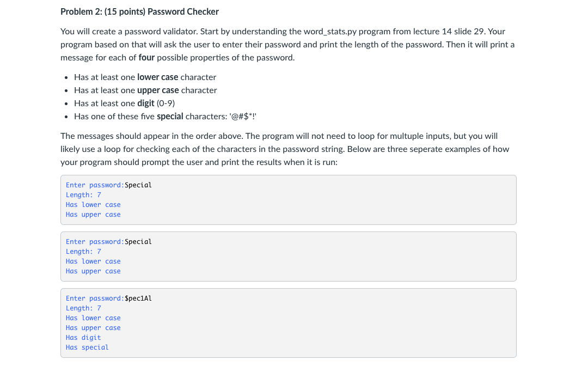Click 'Enter password:Special' in the first example box

(x=109, y=185)
